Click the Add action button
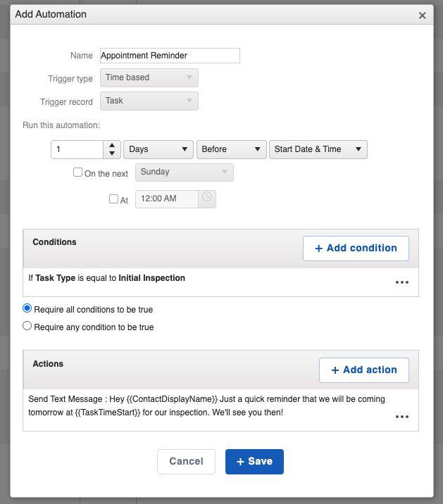 (364, 370)
